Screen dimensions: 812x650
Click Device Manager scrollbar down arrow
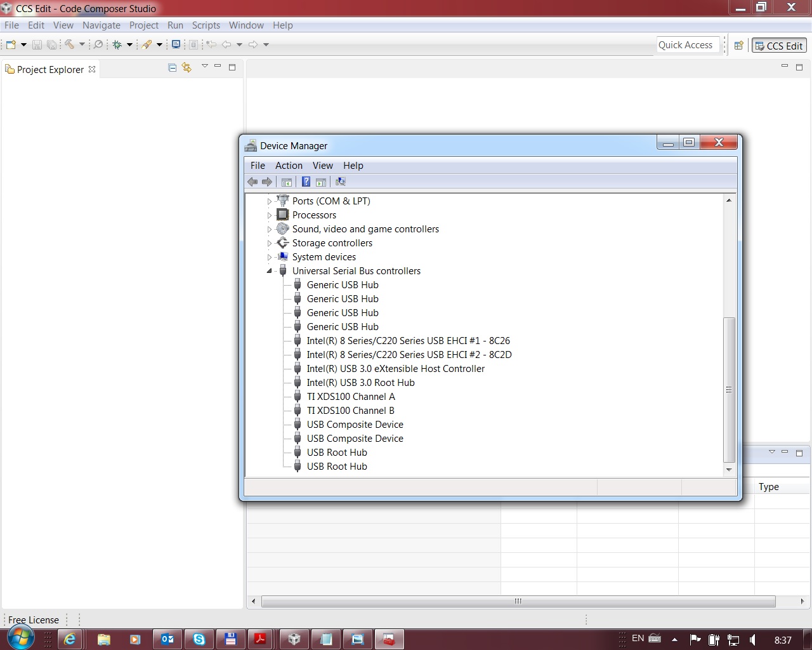click(729, 470)
